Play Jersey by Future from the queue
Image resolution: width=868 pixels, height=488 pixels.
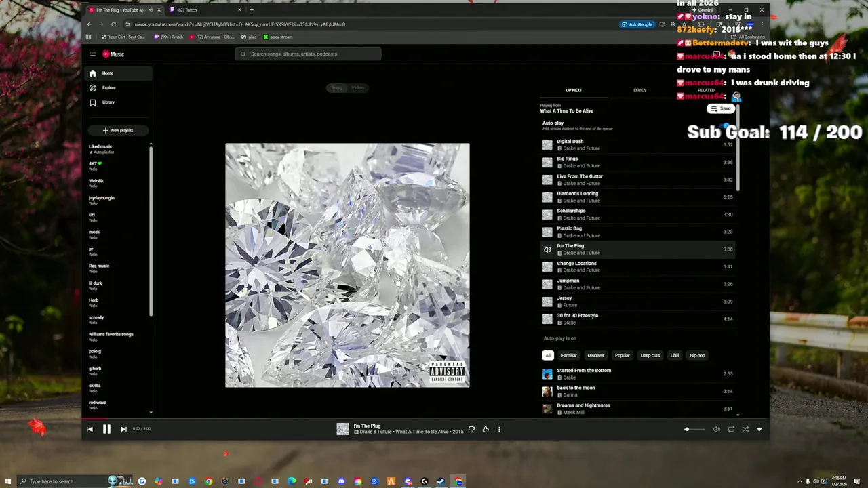637,302
